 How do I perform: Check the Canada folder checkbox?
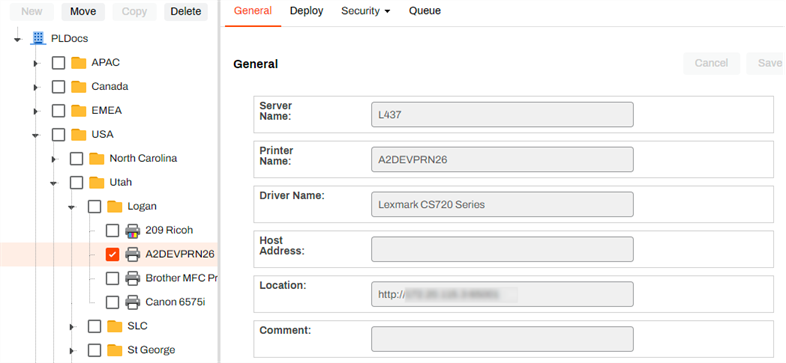click(x=59, y=87)
